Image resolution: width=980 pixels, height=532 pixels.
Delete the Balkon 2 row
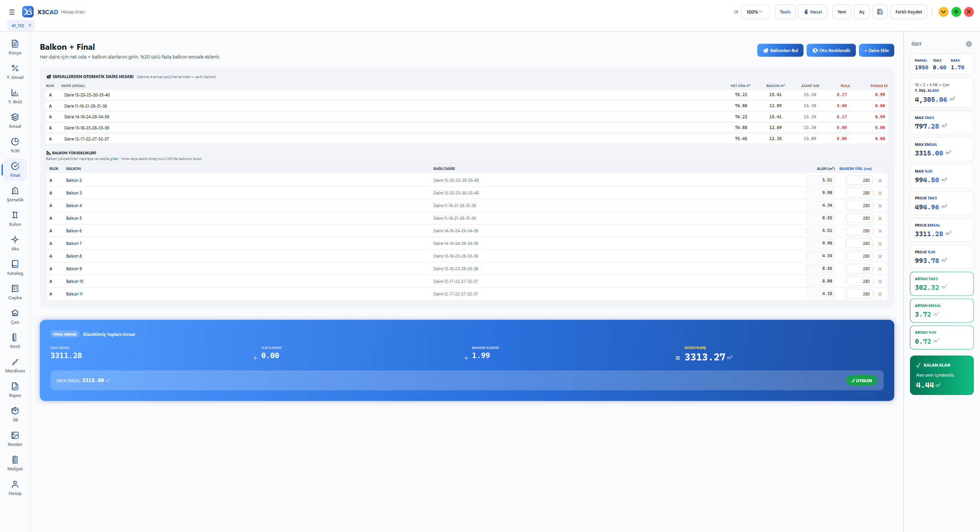click(880, 181)
